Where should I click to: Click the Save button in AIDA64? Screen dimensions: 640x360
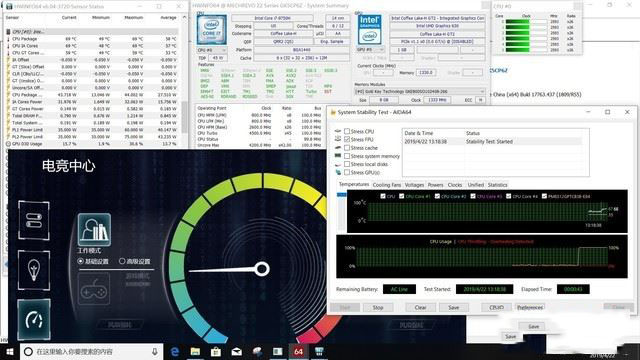[x=453, y=307]
